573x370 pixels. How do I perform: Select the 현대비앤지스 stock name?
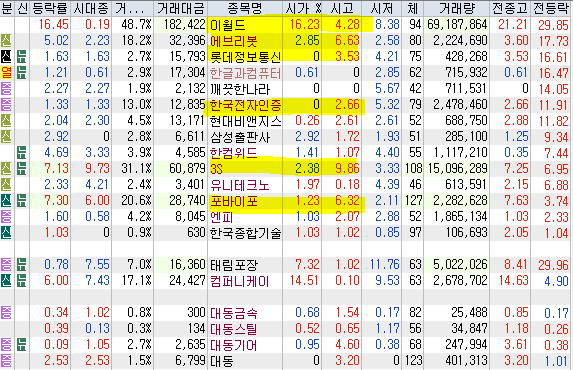[246, 121]
